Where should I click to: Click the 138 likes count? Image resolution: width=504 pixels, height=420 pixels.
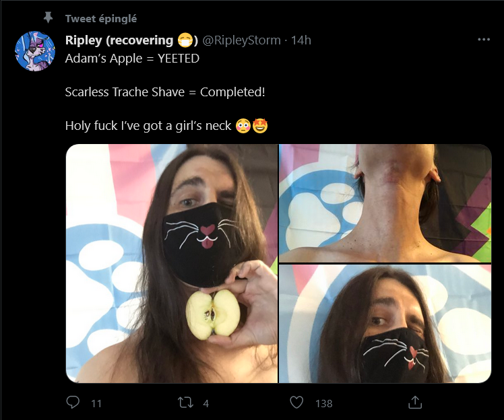323,404
